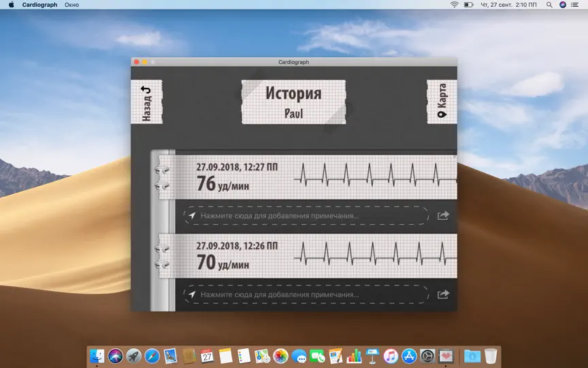Screen dimensions: 588x368
Task: Open App Store from the Dock
Action: 409,355
